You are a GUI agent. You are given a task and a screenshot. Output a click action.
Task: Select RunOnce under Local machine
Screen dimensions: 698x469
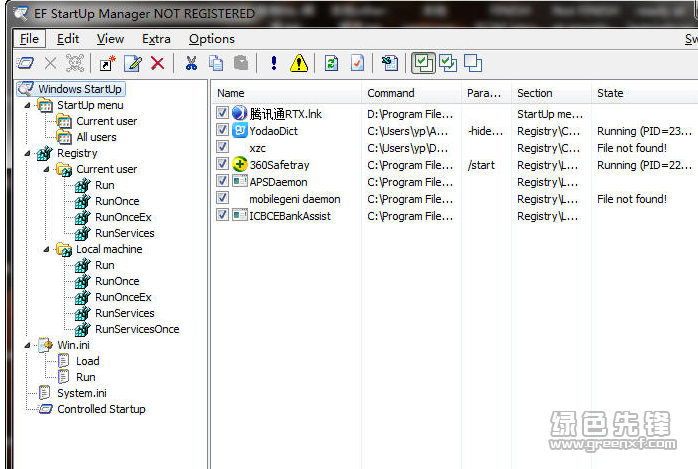pos(117,281)
